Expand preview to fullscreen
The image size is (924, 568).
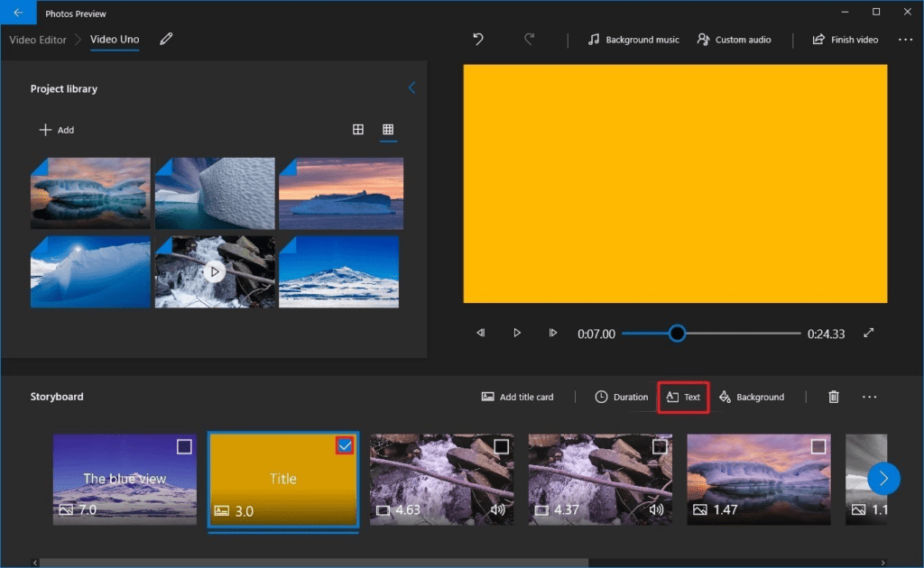click(x=868, y=333)
